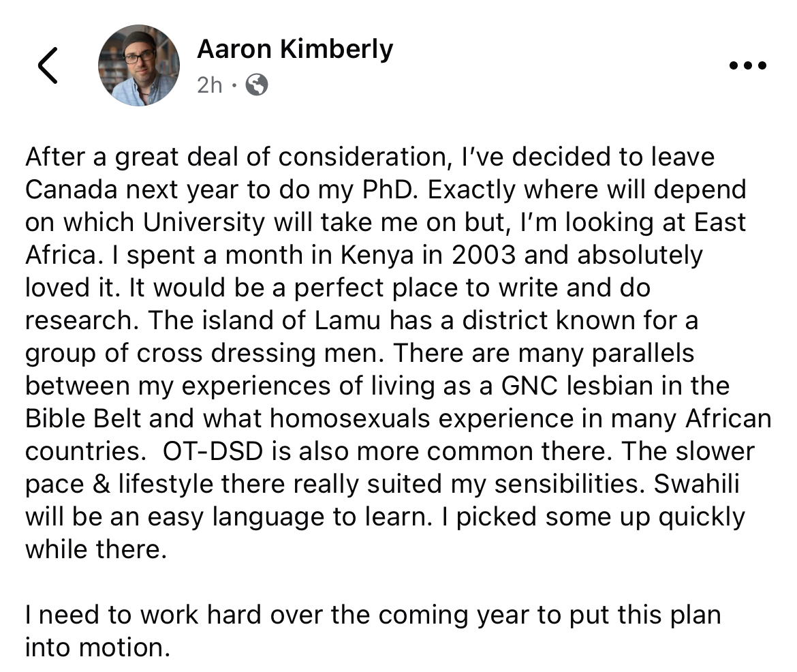
Task: Click the paragraph starting 'I need to work hard'
Action: (x=373, y=631)
